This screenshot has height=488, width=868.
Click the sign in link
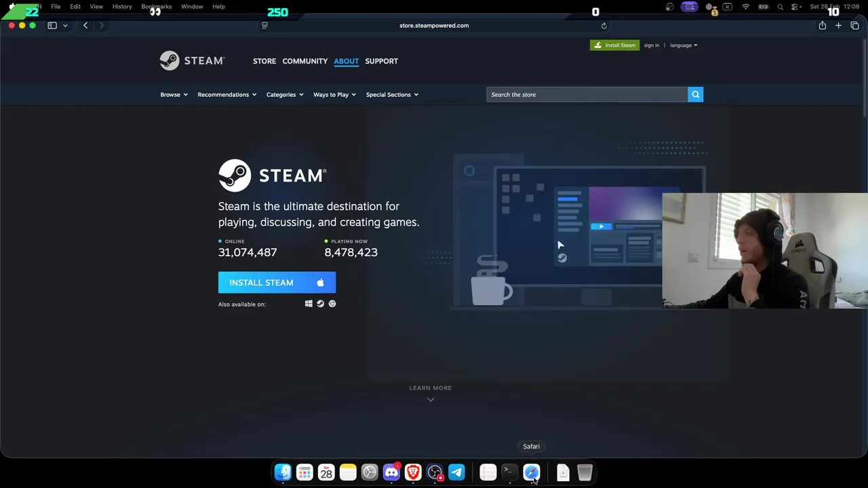(x=652, y=45)
